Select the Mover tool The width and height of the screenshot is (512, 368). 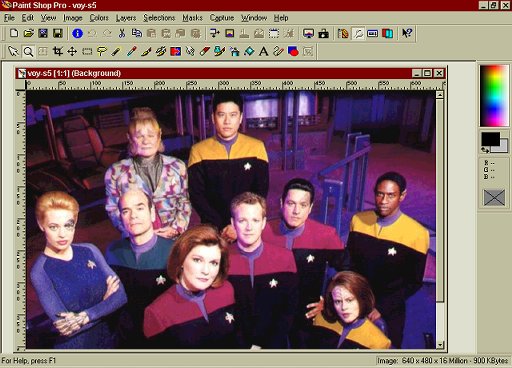(72, 51)
